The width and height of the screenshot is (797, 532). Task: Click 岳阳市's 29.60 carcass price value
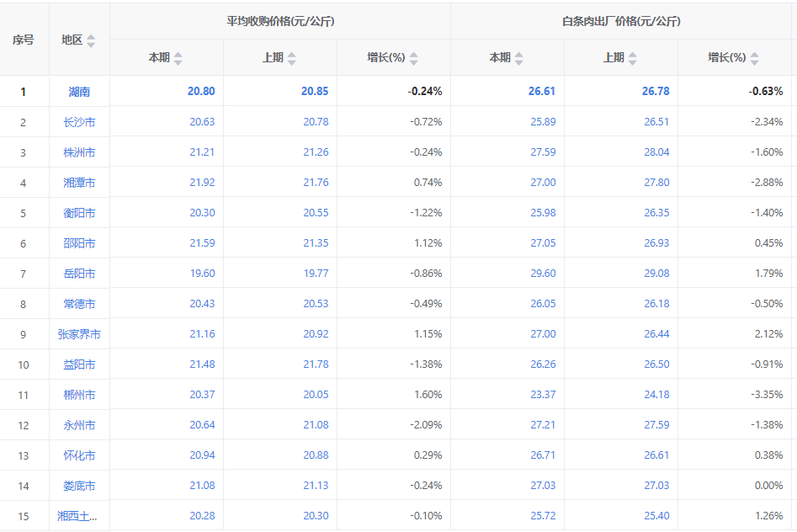pyautogui.click(x=543, y=274)
